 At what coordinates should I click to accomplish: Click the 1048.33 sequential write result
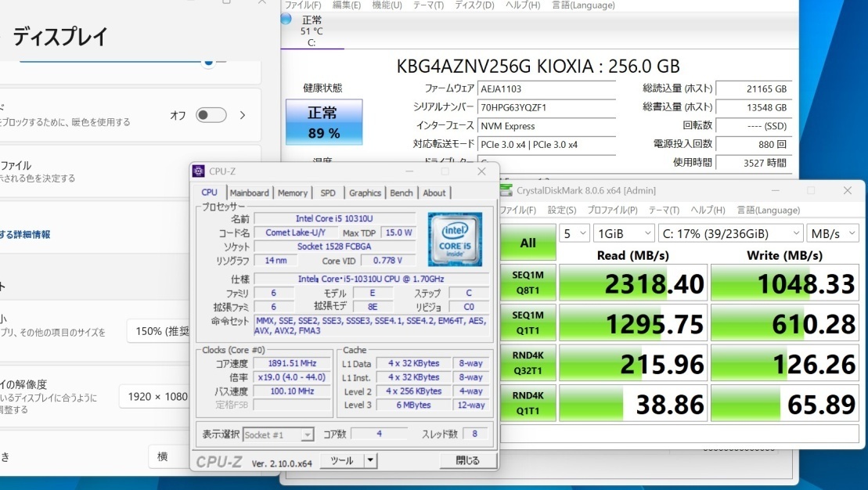click(785, 283)
